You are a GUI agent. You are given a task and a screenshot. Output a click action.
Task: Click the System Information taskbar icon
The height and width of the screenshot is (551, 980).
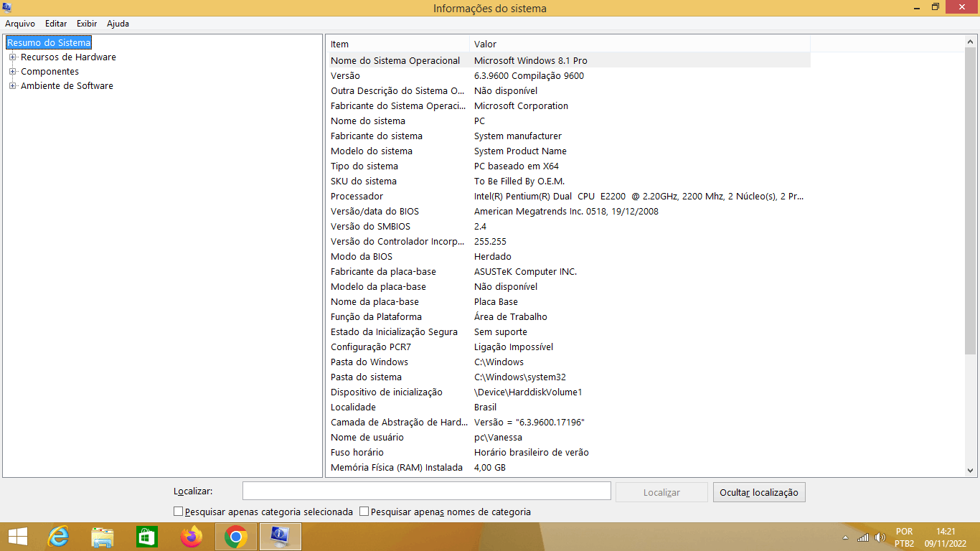280,537
